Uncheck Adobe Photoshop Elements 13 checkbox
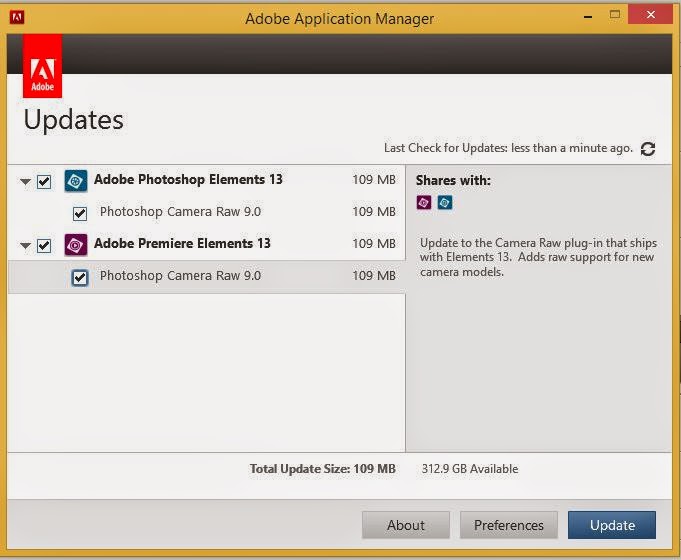681x560 pixels. [x=44, y=182]
